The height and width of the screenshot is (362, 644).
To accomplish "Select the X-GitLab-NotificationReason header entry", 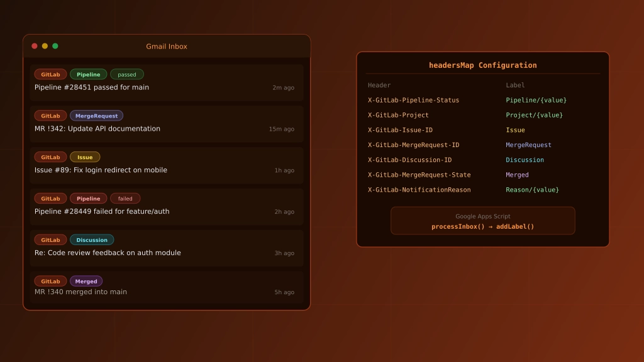I will click(x=419, y=190).
